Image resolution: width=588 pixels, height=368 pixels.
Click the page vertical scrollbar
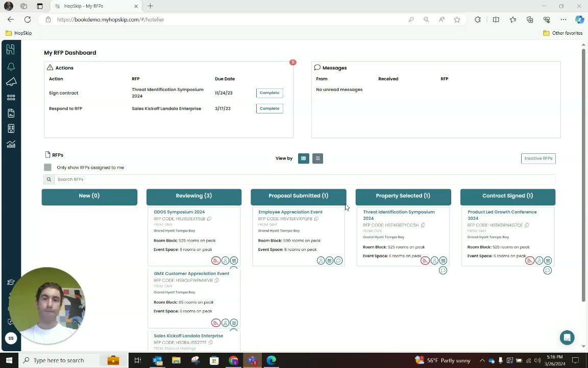(x=583, y=175)
